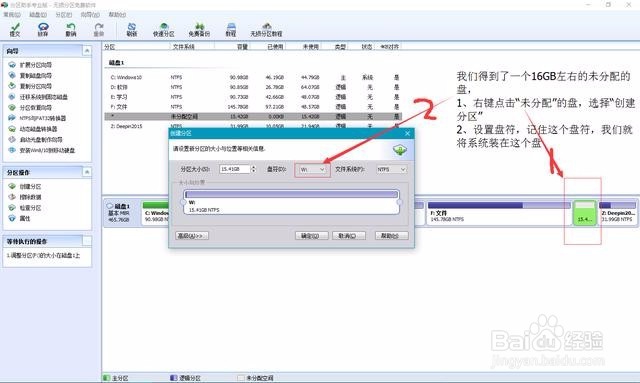Click the 磁盘1 基本 MBR disk label
The height and width of the screenshot is (383, 640).
click(x=122, y=213)
